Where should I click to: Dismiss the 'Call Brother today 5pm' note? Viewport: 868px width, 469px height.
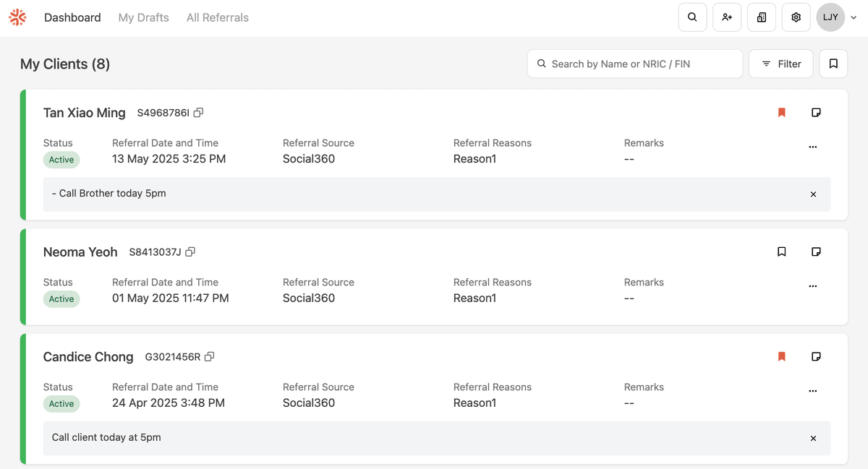point(813,194)
